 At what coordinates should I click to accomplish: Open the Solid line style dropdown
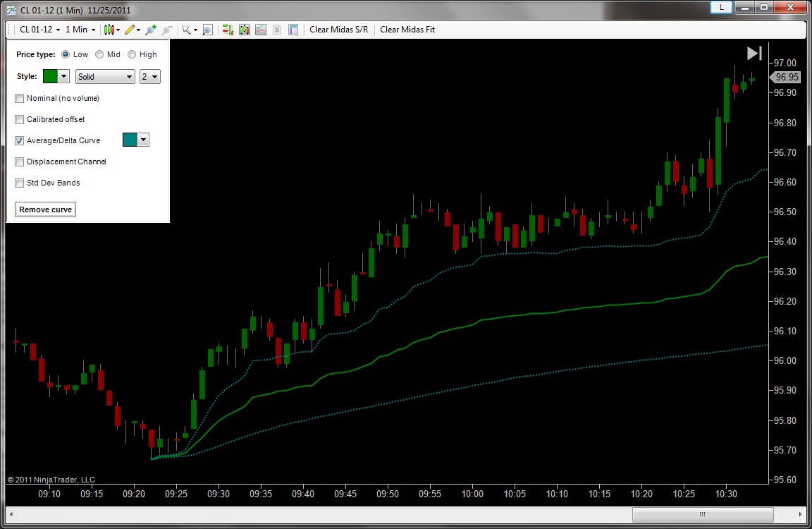click(x=105, y=77)
